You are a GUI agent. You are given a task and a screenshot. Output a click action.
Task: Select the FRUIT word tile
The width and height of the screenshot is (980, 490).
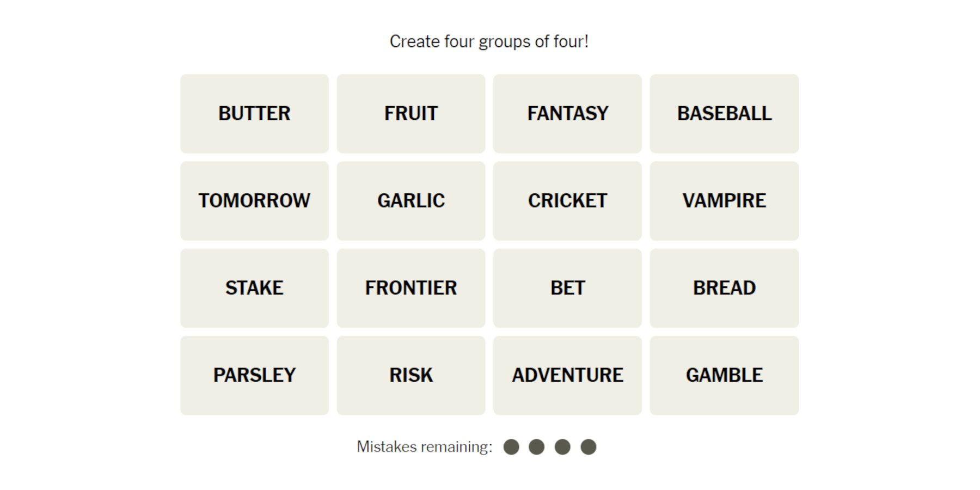(x=411, y=114)
